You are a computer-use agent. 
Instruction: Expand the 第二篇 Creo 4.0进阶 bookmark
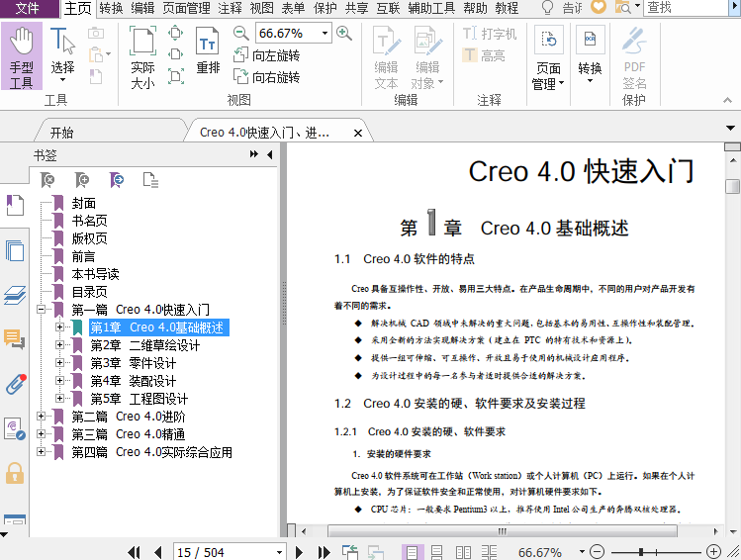point(42,417)
